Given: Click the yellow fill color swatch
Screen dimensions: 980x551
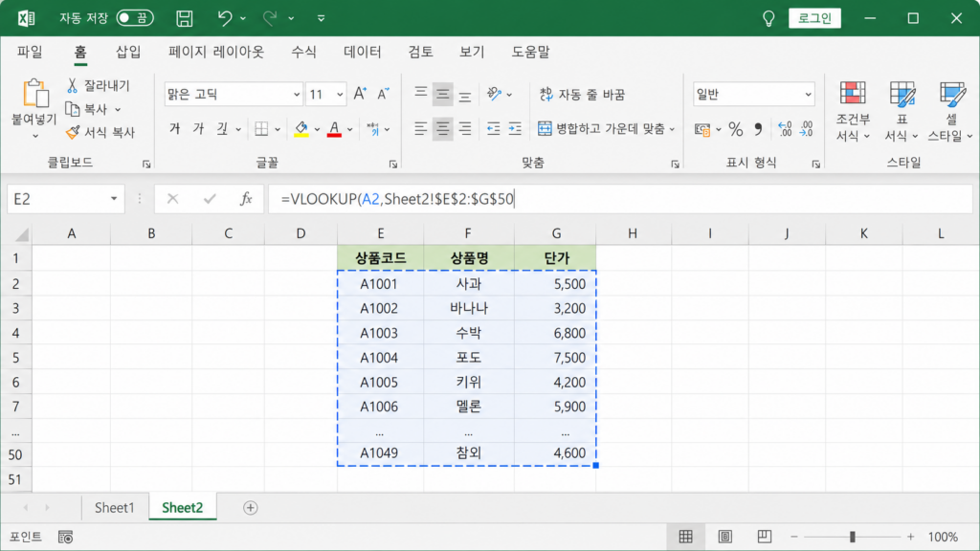Looking at the screenshot, I should (301, 129).
